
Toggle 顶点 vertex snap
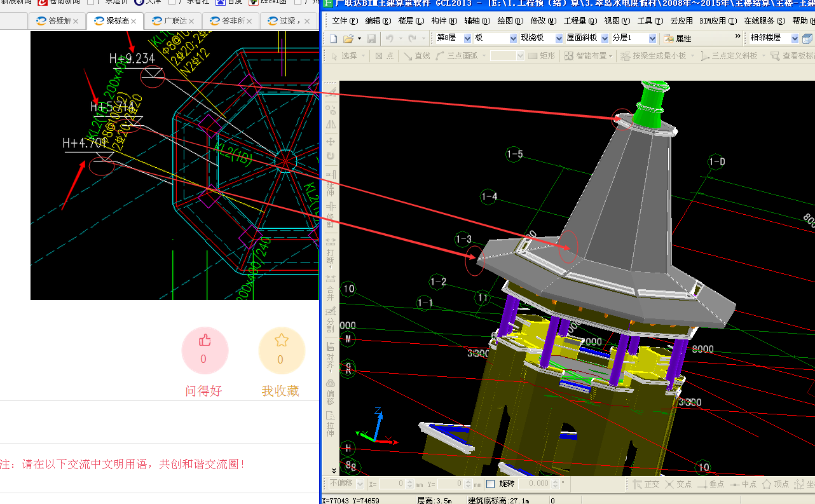[776, 484]
